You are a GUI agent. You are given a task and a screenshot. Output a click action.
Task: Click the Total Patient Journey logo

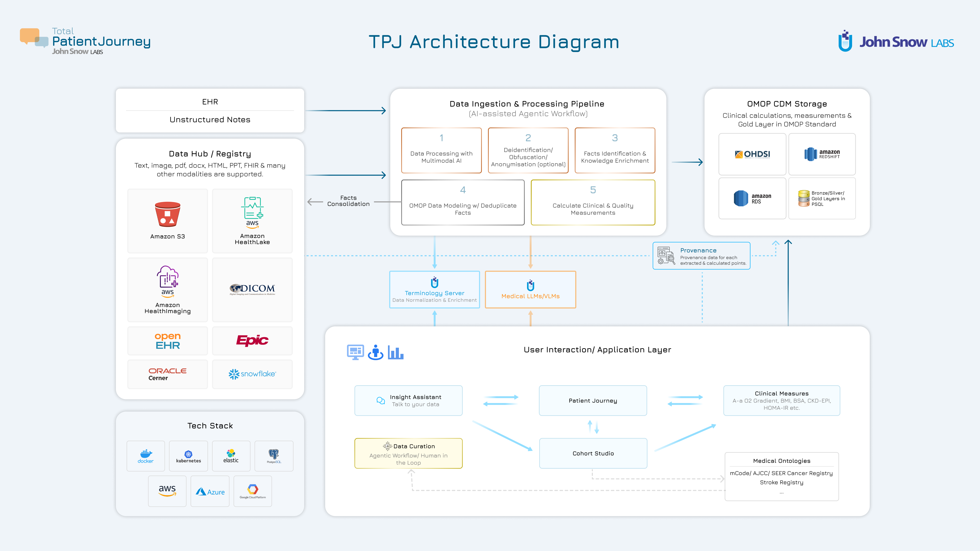[85, 41]
